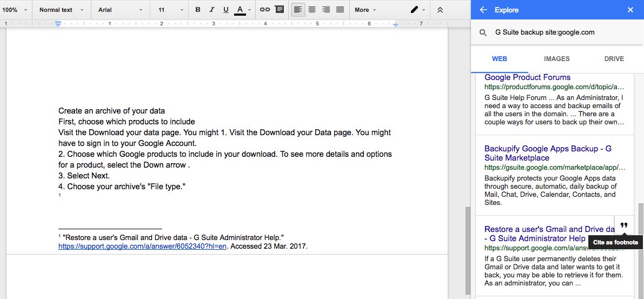Justify the text alignment

point(340,10)
